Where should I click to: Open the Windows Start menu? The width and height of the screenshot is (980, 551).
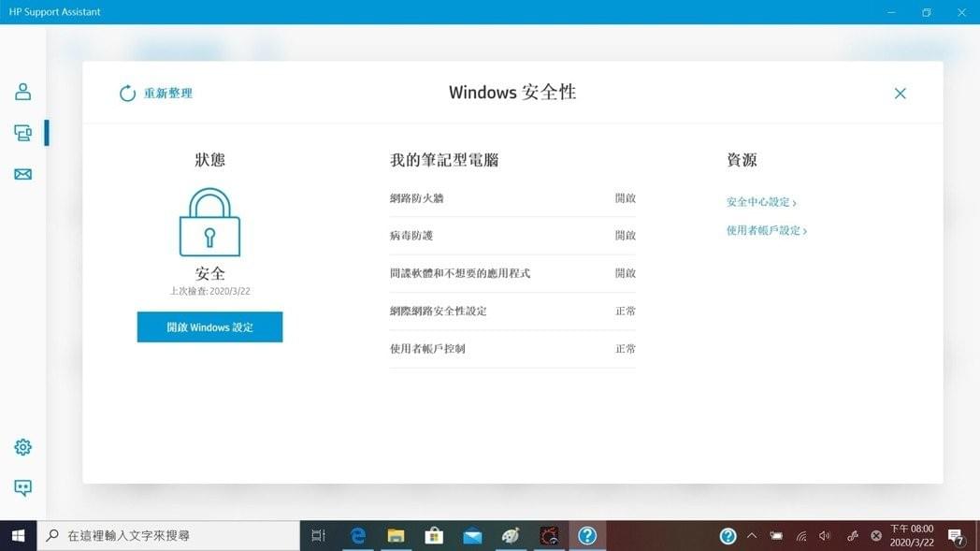click(18, 536)
